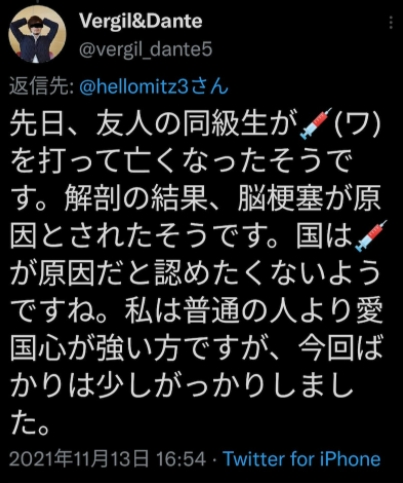Open the Vergil&Dante display name
The image size is (403, 483).
[141, 21]
